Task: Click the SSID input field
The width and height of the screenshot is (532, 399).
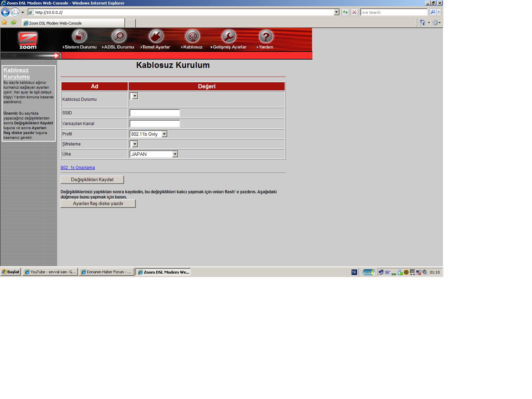Action: (x=155, y=113)
